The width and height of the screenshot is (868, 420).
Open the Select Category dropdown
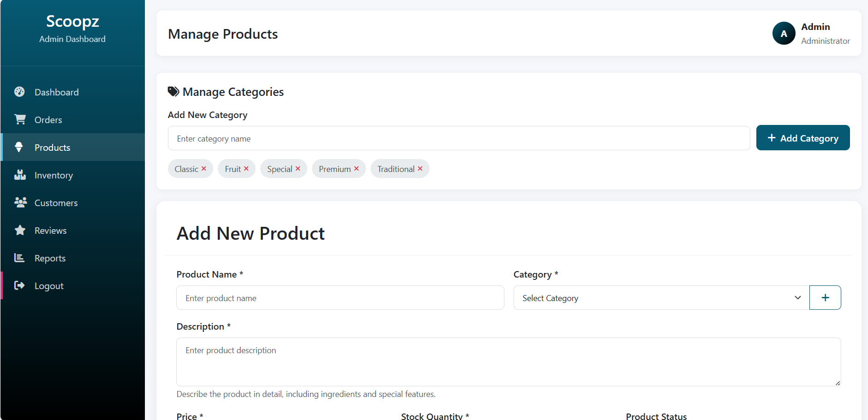coord(661,298)
